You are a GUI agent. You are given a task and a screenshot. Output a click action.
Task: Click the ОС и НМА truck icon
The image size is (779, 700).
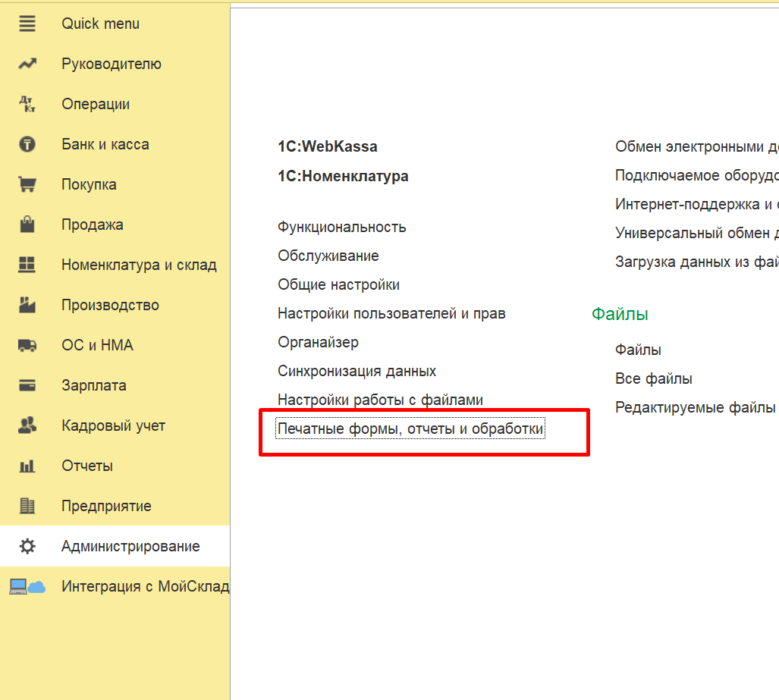[27, 345]
